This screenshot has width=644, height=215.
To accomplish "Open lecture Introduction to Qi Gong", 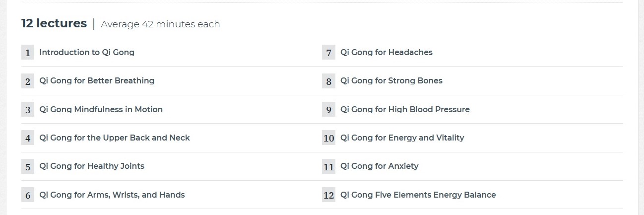I will pos(87,52).
